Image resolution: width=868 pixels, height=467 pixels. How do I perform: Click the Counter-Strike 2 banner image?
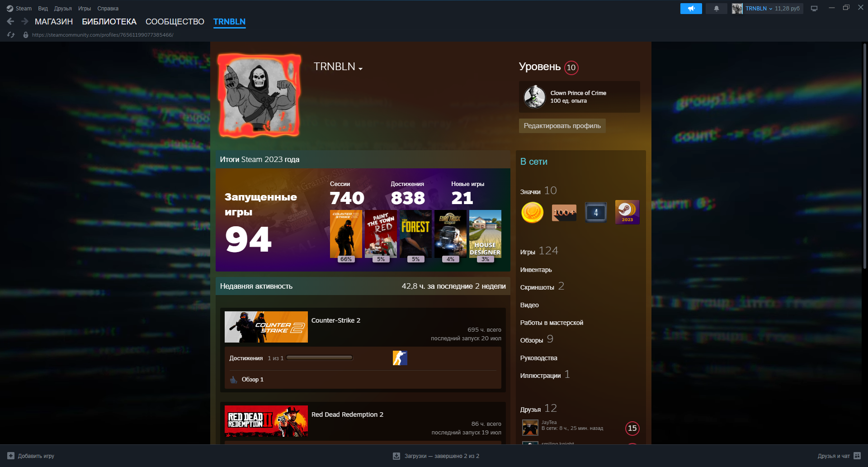pyautogui.click(x=266, y=327)
